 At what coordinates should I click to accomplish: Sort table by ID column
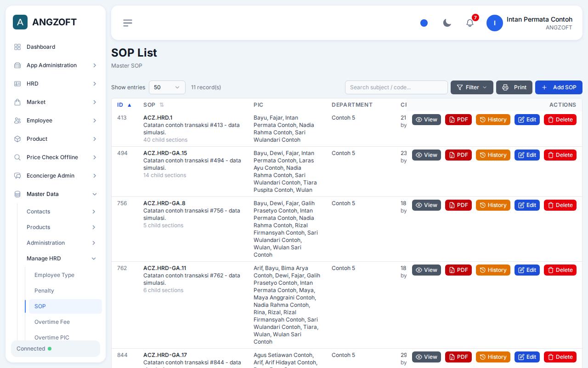click(x=124, y=105)
